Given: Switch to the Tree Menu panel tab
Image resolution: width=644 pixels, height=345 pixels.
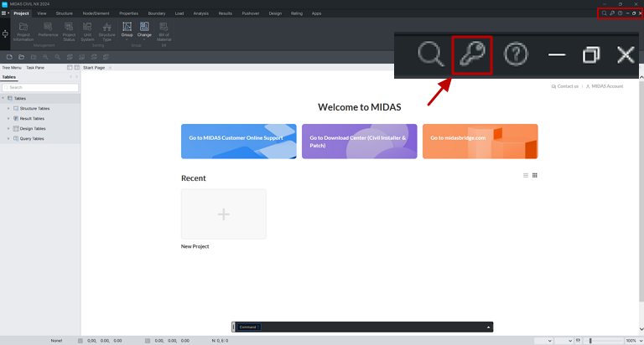Looking at the screenshot, I should tap(12, 68).
